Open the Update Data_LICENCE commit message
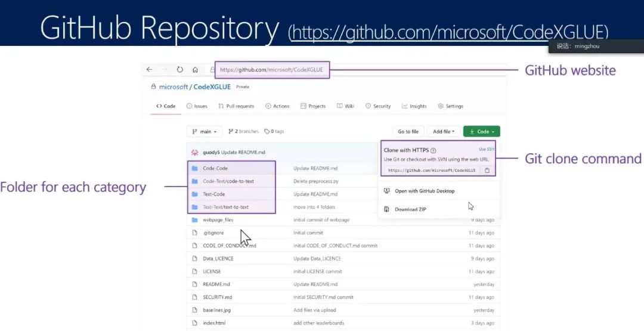 click(x=317, y=259)
